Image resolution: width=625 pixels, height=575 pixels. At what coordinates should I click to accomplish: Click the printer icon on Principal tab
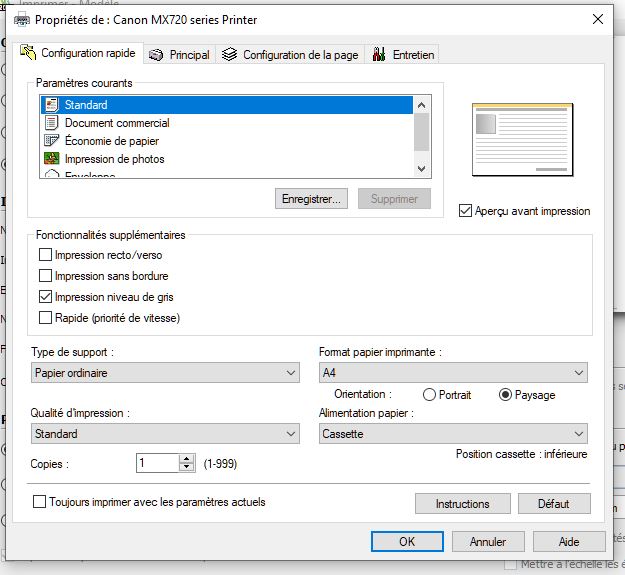(x=156, y=55)
